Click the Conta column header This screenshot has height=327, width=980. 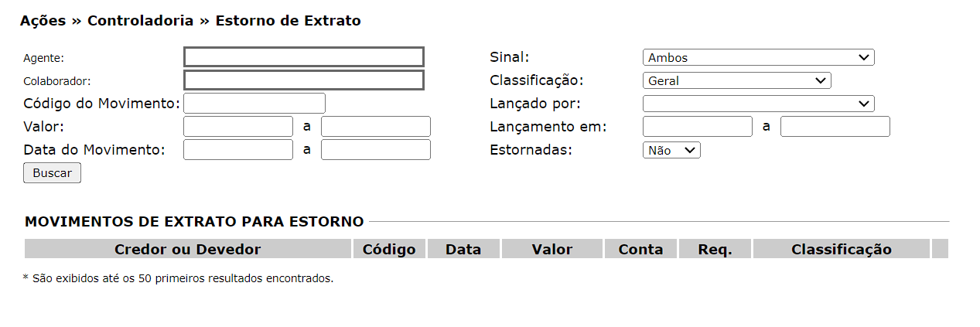point(640,249)
